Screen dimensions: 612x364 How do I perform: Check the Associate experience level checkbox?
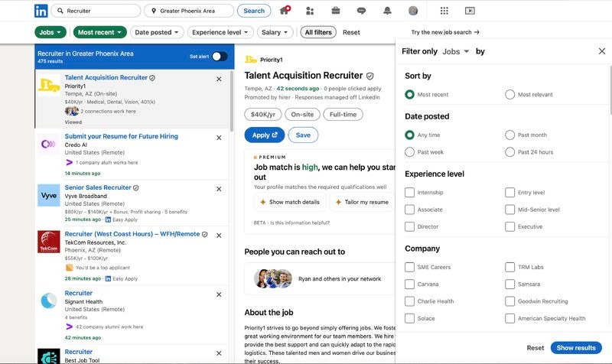[409, 210]
